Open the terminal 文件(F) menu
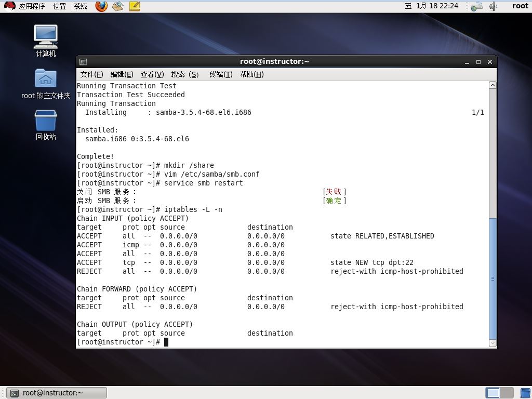 [x=91, y=74]
